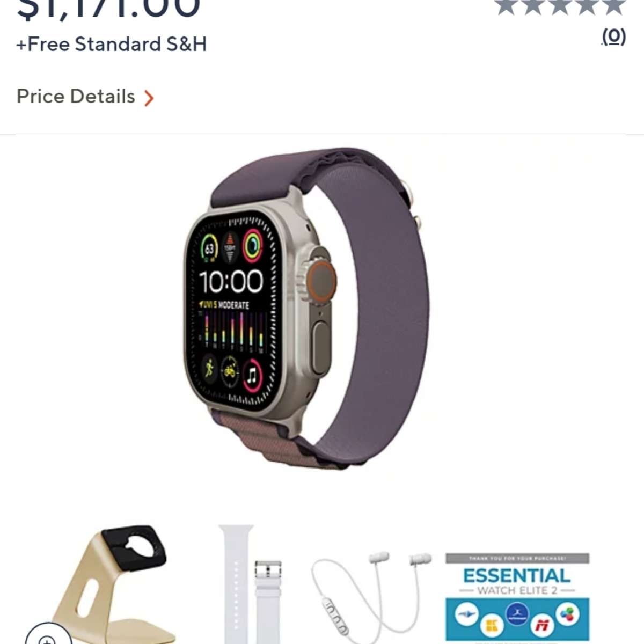Select the white watch band image
This screenshot has width=644, height=644.
click(x=250, y=585)
